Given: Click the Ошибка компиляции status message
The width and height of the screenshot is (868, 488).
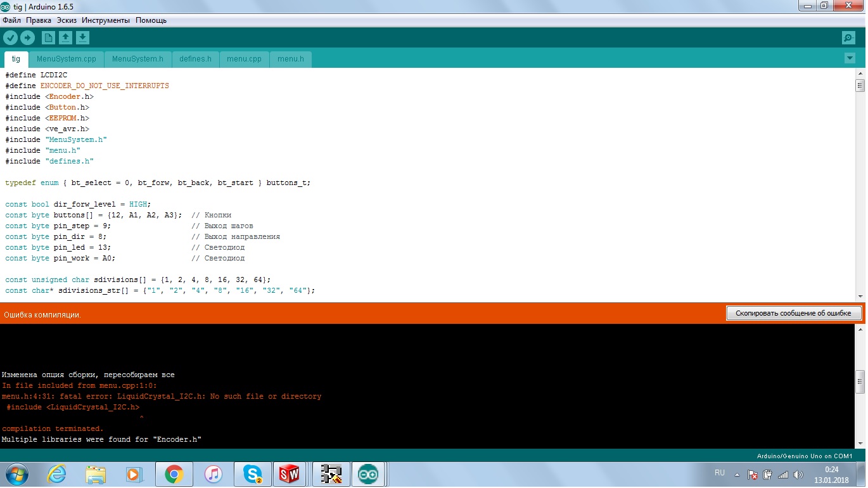Looking at the screenshot, I should (42, 315).
